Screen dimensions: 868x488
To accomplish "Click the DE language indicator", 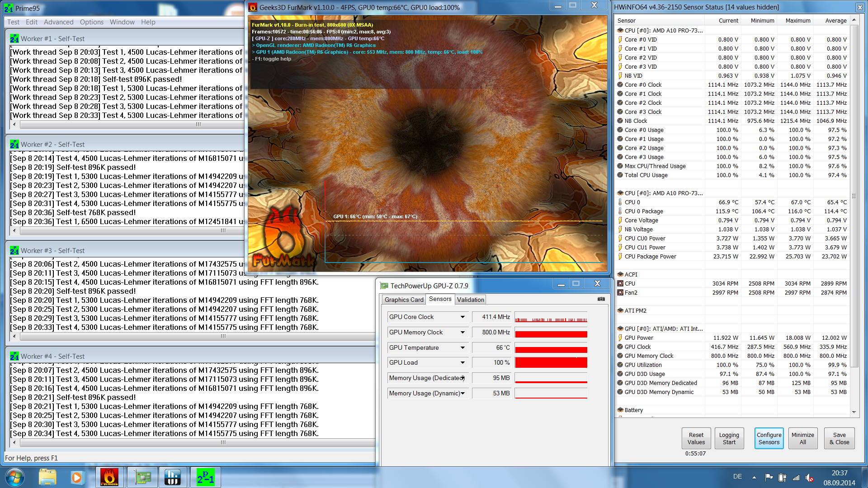I will (x=737, y=477).
